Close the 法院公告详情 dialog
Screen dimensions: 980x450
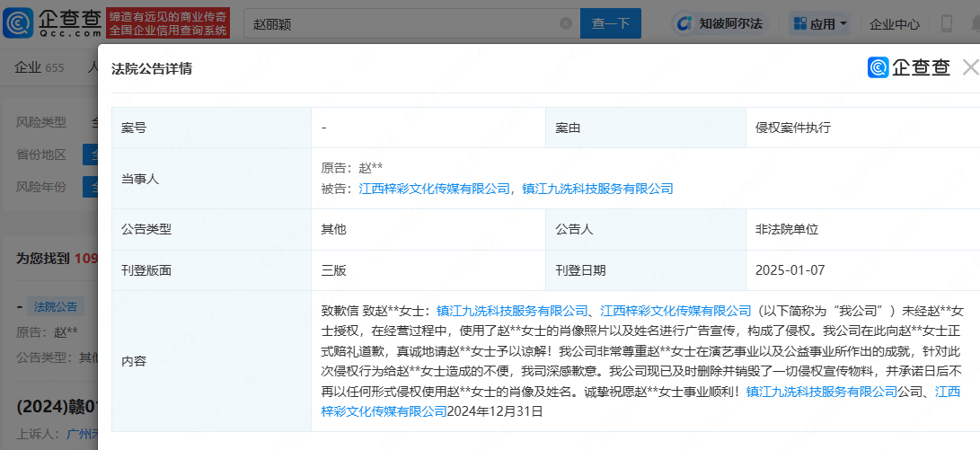pyautogui.click(x=971, y=67)
